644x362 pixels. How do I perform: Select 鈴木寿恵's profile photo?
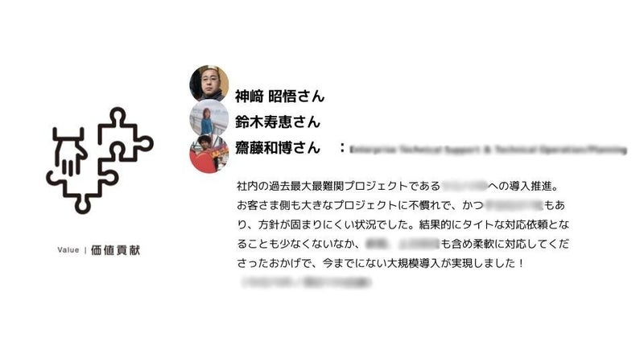(x=209, y=118)
